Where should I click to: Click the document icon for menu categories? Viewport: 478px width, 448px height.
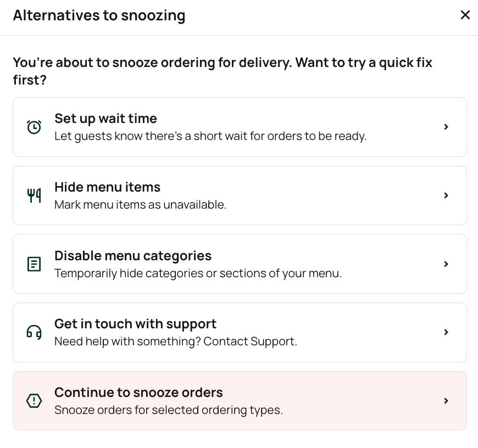pos(34,264)
